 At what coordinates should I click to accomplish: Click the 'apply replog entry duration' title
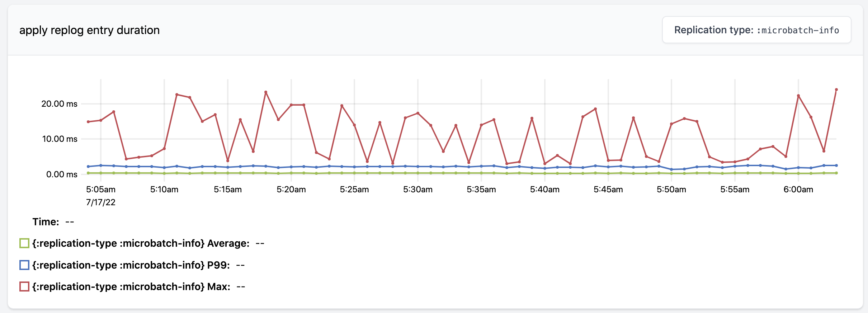tap(89, 30)
